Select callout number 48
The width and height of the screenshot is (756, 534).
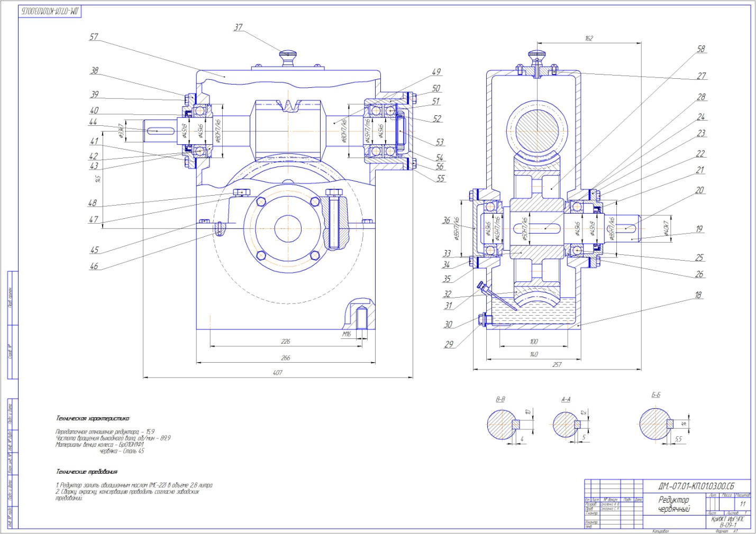coord(93,203)
